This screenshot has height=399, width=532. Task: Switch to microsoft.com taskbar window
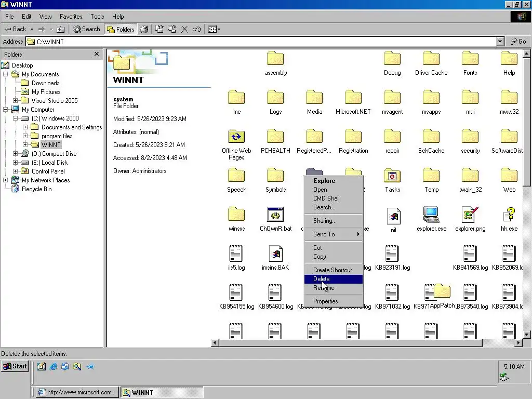pyautogui.click(x=77, y=392)
